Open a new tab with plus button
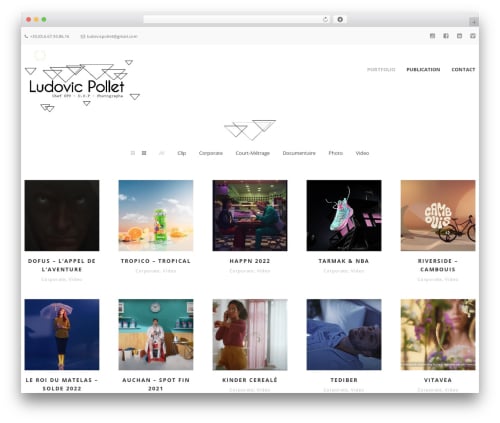This screenshot has height=423, width=500. pyautogui.click(x=473, y=22)
